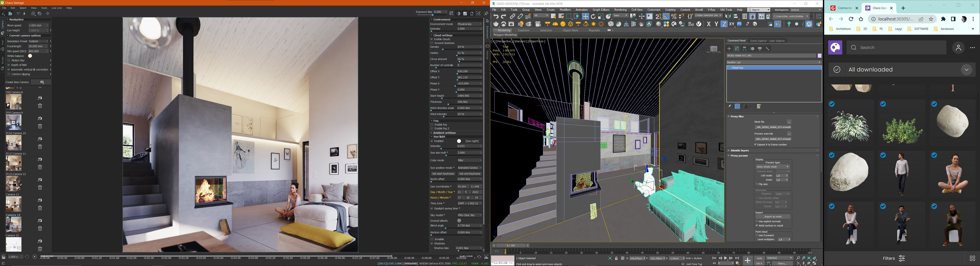Open V-Ray menu in 3ds Max
Image resolution: width=980 pixels, height=266 pixels.
(x=711, y=10)
